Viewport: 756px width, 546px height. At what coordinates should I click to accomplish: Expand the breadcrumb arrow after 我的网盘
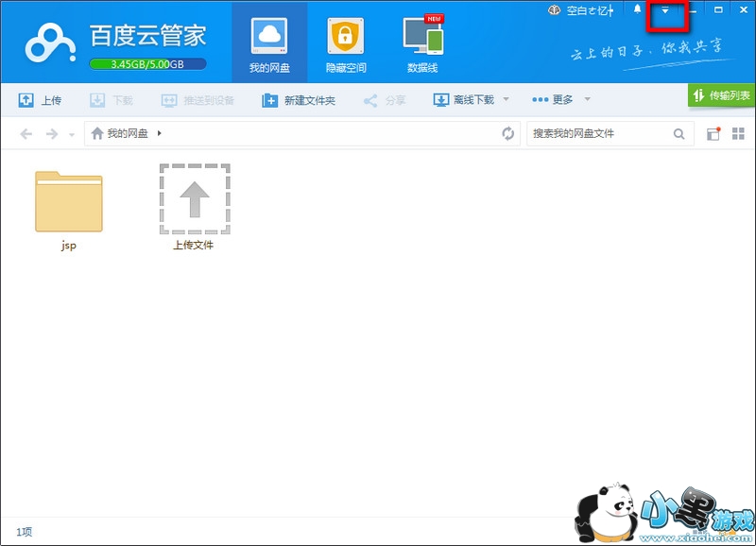click(x=159, y=133)
